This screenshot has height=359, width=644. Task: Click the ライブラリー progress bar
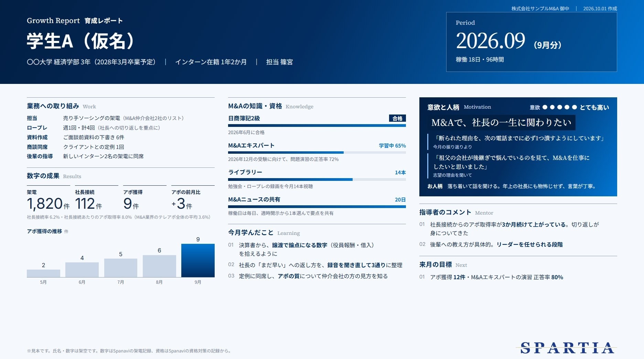(x=317, y=179)
